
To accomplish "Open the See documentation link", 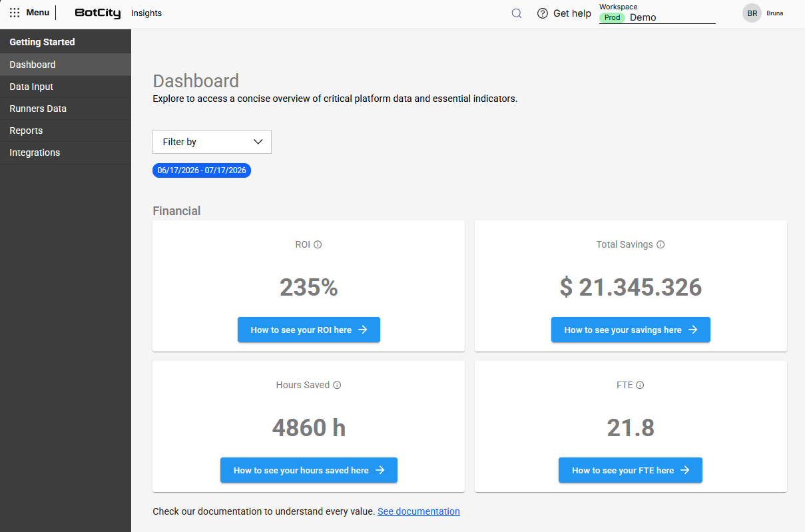I will (x=419, y=511).
